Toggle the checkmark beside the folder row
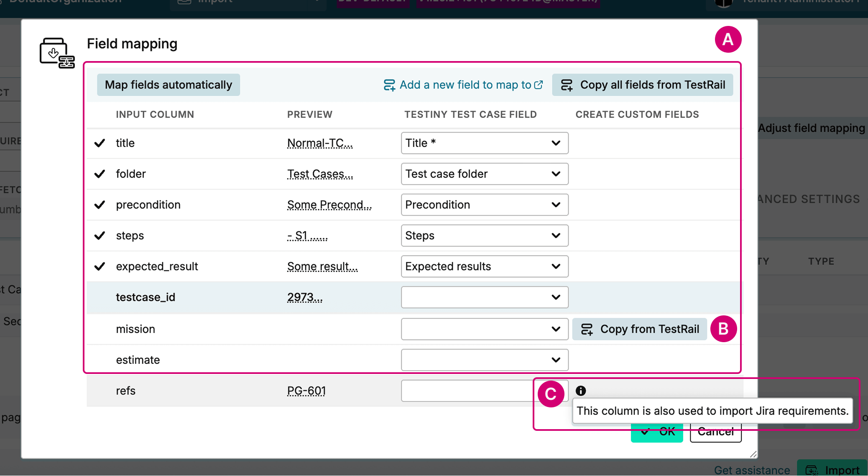 tap(100, 174)
